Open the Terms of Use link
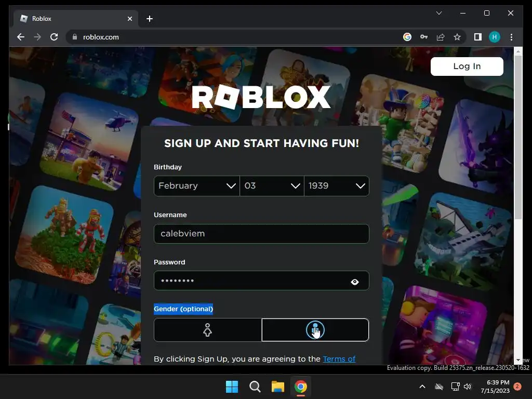The image size is (532, 399). (x=339, y=359)
